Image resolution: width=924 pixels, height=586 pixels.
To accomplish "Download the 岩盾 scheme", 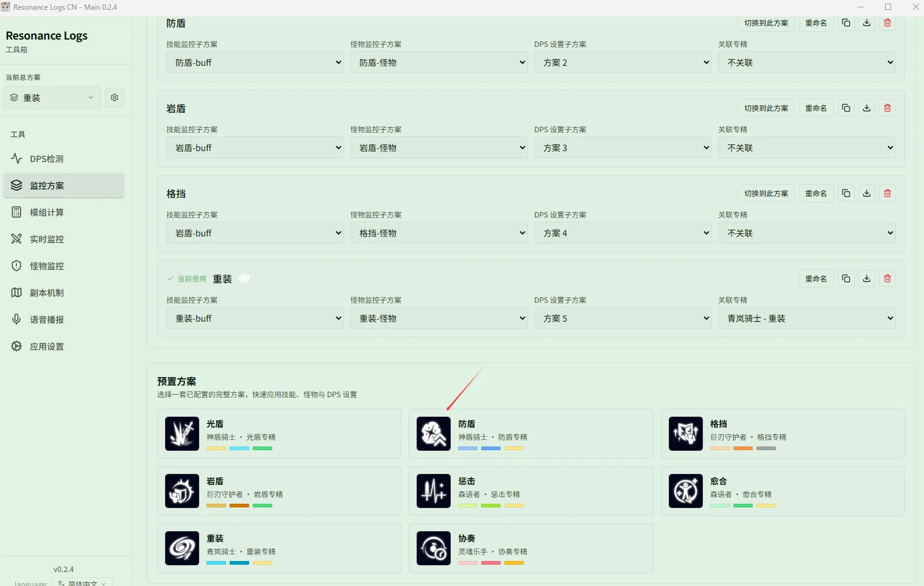I will [x=867, y=108].
